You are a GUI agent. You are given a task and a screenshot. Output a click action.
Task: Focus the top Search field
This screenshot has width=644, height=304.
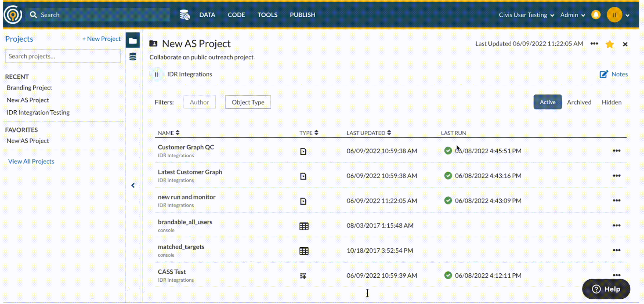(x=97, y=15)
